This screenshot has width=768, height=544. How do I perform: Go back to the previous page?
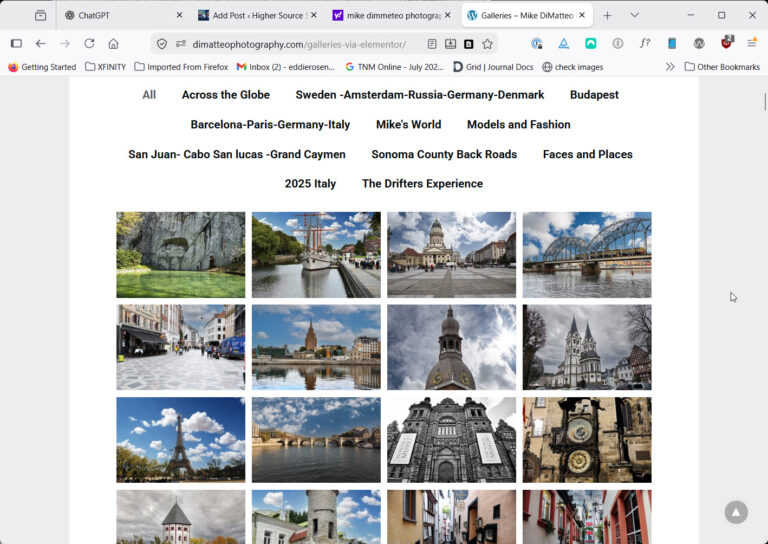click(x=41, y=44)
